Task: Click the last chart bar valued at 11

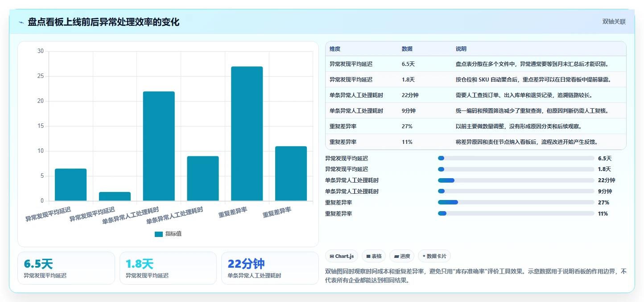Action: (291, 173)
